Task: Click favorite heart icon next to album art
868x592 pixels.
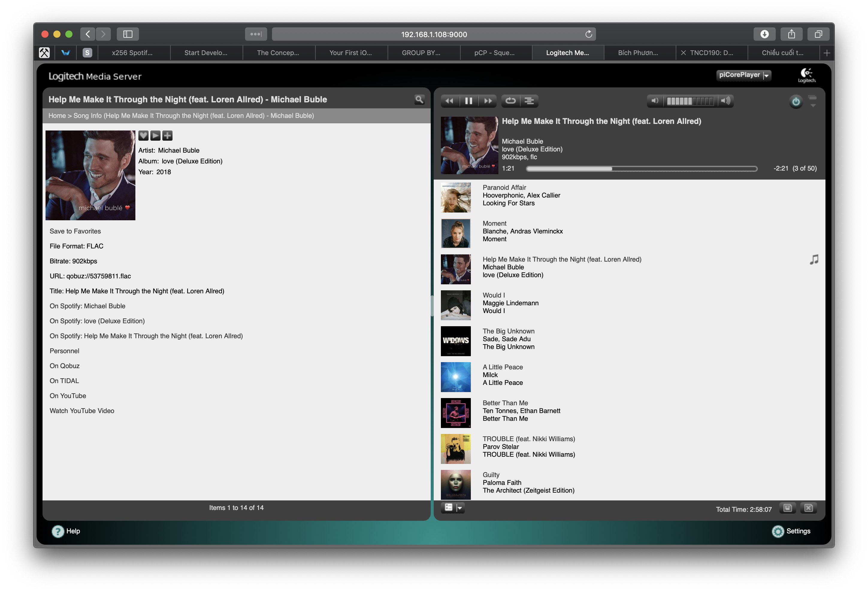Action: point(143,136)
